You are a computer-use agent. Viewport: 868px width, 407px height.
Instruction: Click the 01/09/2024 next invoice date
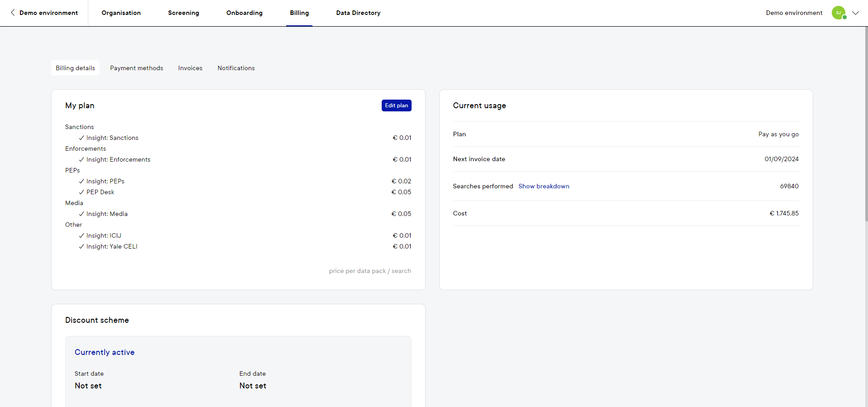tap(782, 159)
